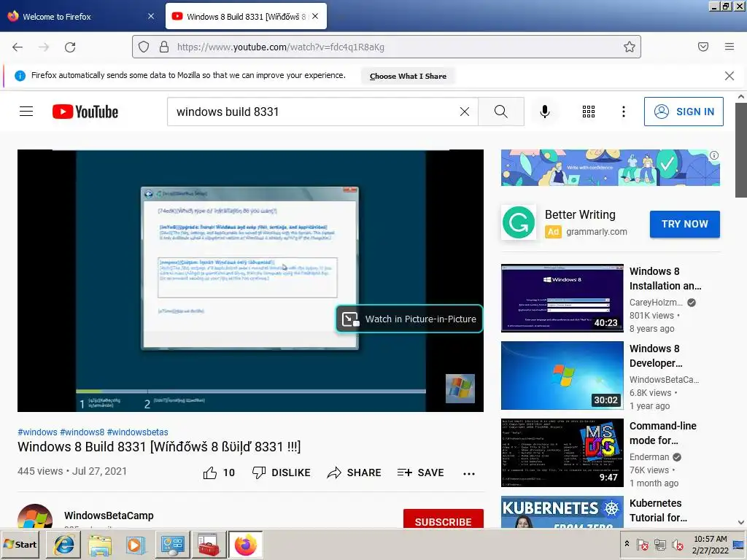Clear the search query text
Image resolution: width=747 pixels, height=560 pixels.
[465, 112]
